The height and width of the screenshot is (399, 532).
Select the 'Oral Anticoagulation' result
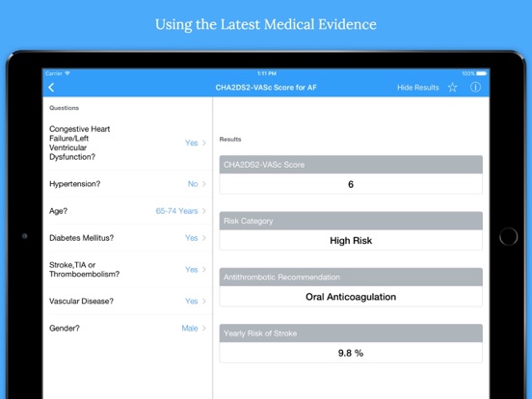[351, 297]
